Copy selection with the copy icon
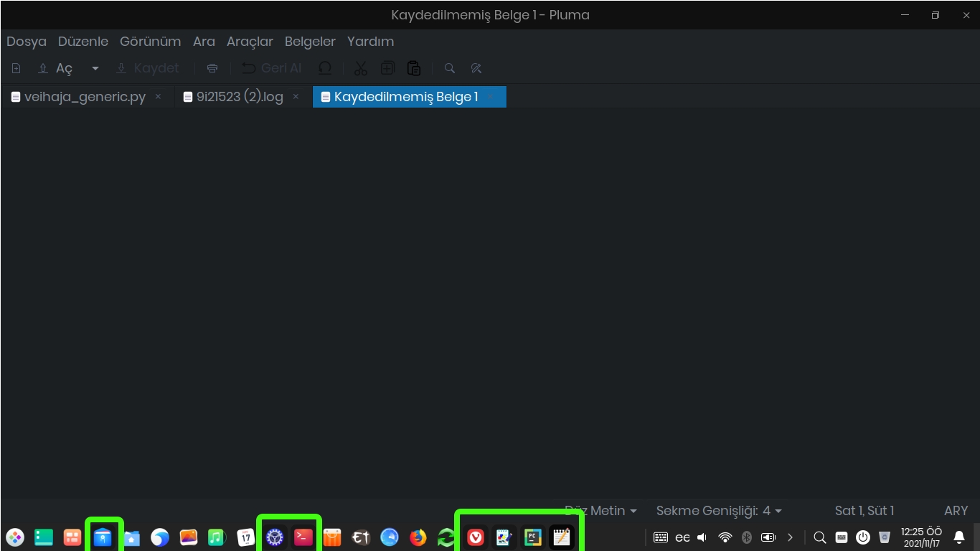Viewport: 980px width, 551px height. click(387, 68)
